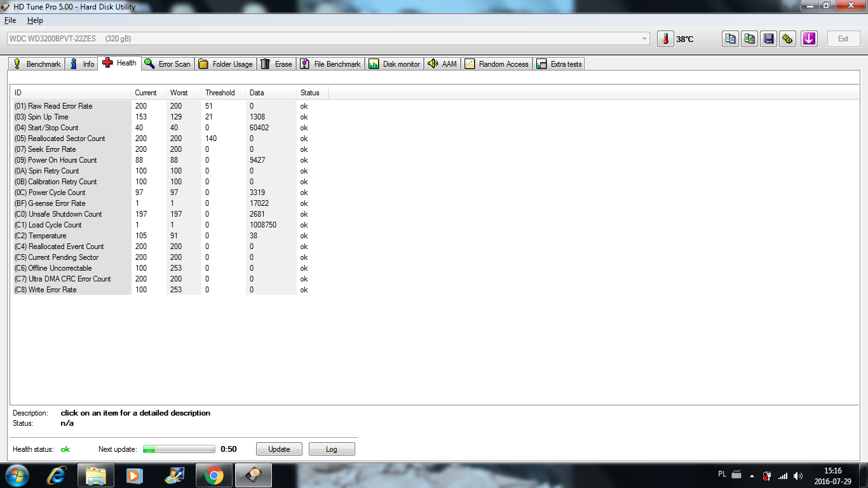Viewport: 868px width, 488px height.
Task: Click the Threshold column header
Action: pyautogui.click(x=223, y=93)
